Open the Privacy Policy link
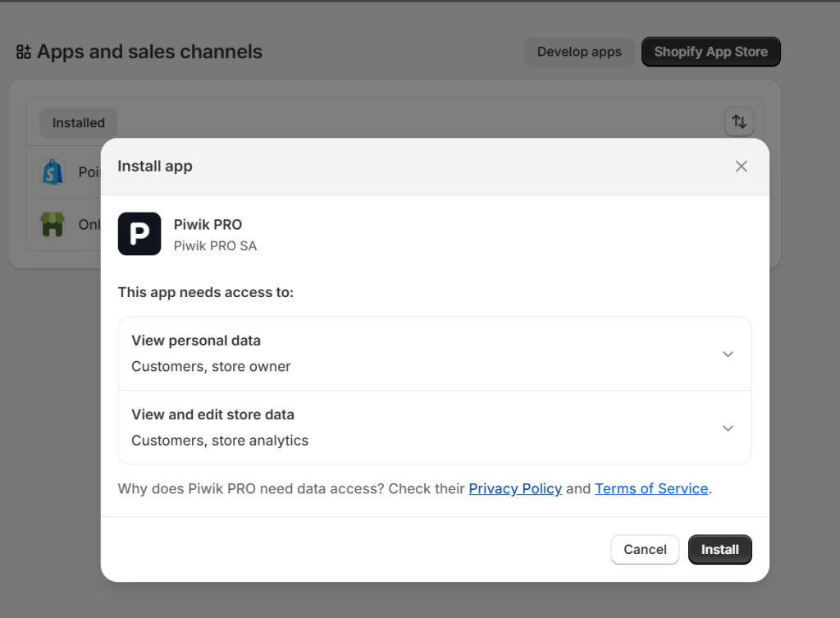 [x=515, y=488]
